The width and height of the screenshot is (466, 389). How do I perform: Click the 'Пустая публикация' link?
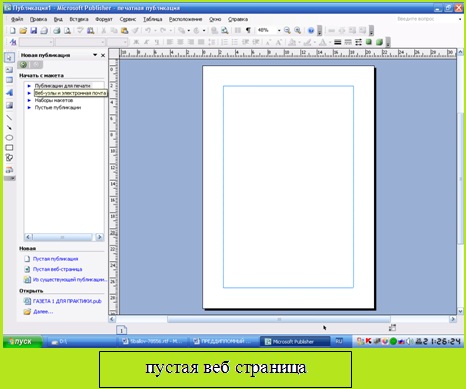(x=55, y=259)
